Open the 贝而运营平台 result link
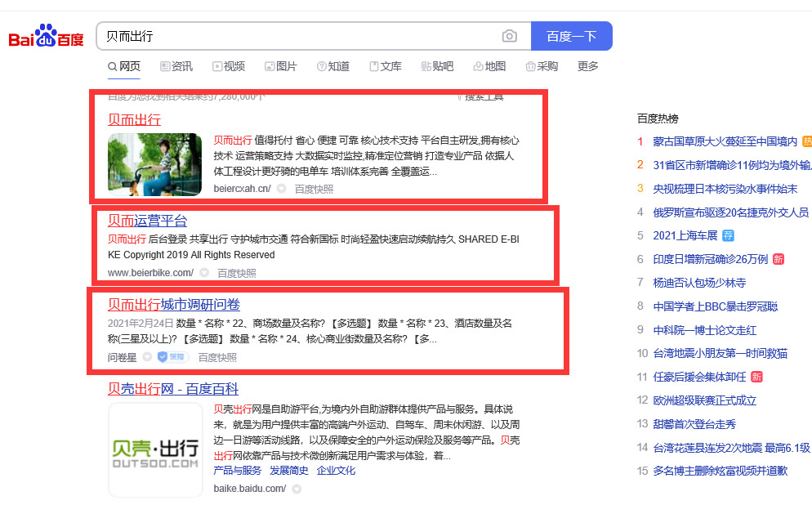The height and width of the screenshot is (505, 812). click(148, 221)
